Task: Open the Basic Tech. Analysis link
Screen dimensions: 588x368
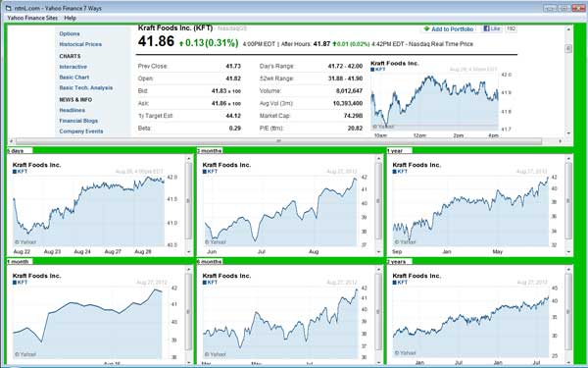Action: point(86,88)
